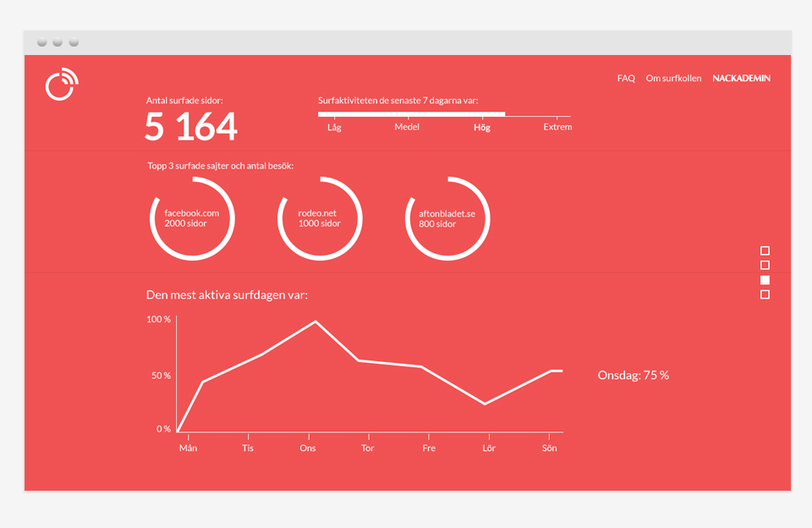Image resolution: width=812 pixels, height=528 pixels.
Task: Select the first page indicator square
Action: click(765, 250)
